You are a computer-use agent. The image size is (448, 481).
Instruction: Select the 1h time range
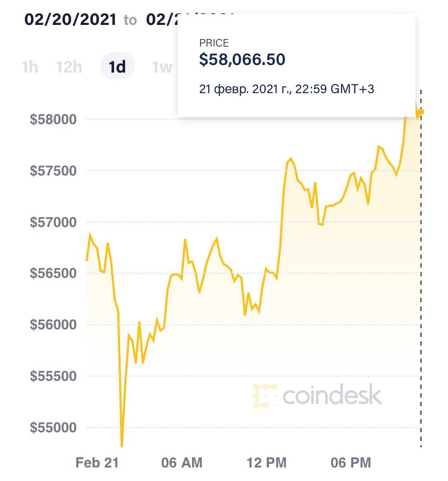pos(30,67)
